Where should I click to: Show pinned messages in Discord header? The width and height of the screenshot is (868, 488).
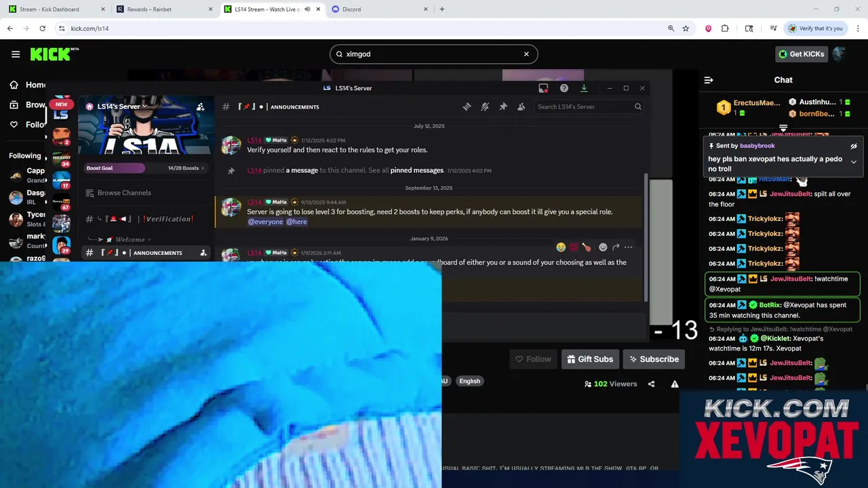(503, 106)
